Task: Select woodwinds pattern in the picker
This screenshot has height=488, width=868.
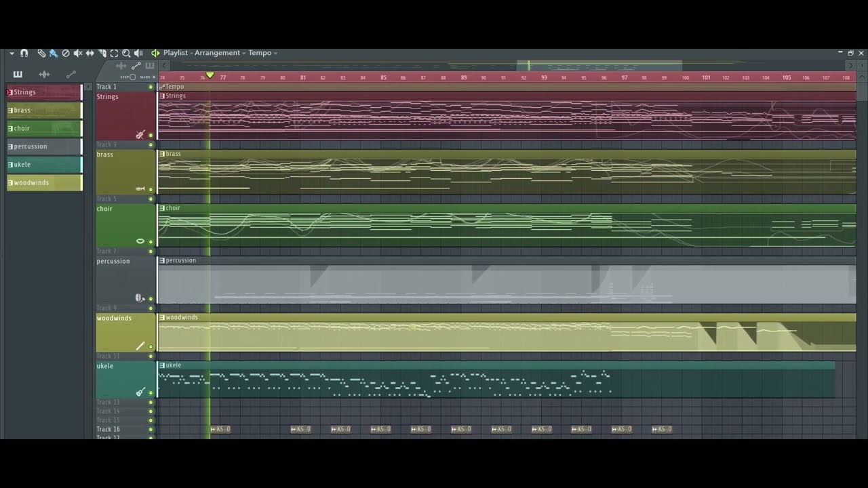Action: click(x=44, y=182)
